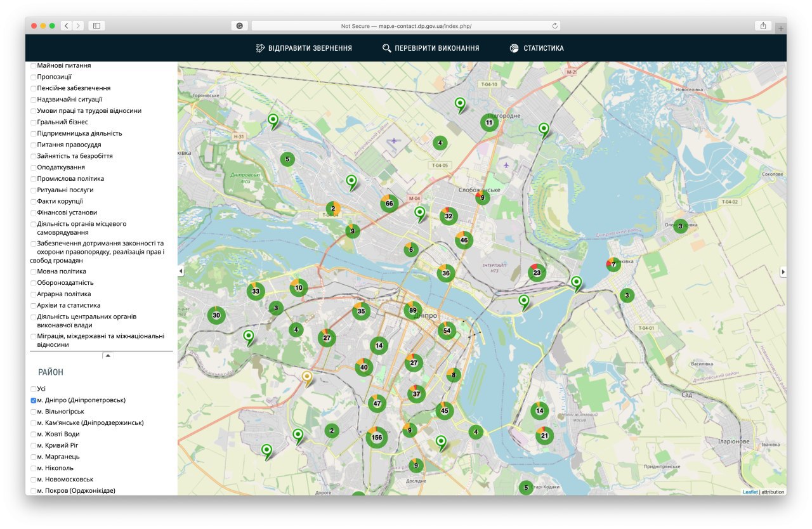
Task: Open cluster marker numbered 40
Action: (364, 367)
